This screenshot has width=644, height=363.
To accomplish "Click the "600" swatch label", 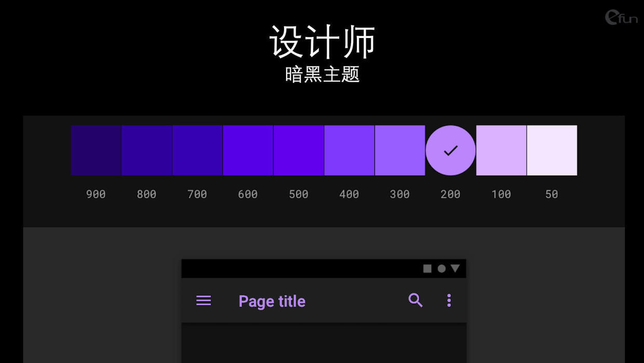I will (x=248, y=194).
